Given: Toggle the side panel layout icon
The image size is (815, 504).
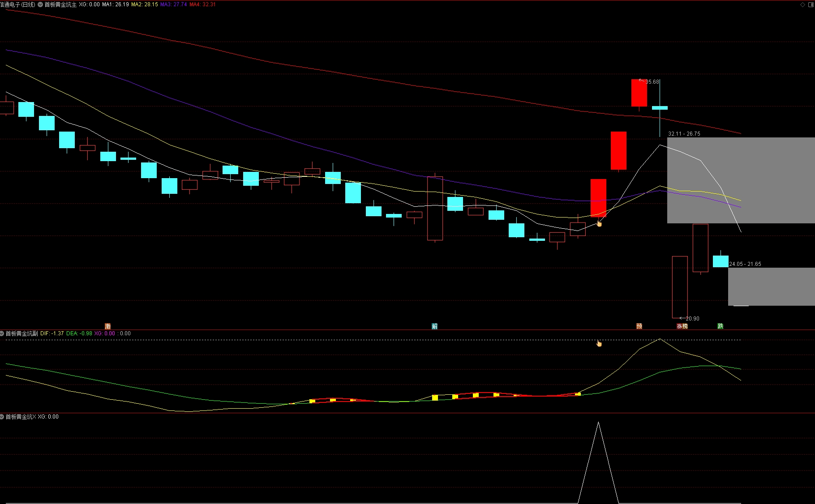Looking at the screenshot, I should point(811,4).
